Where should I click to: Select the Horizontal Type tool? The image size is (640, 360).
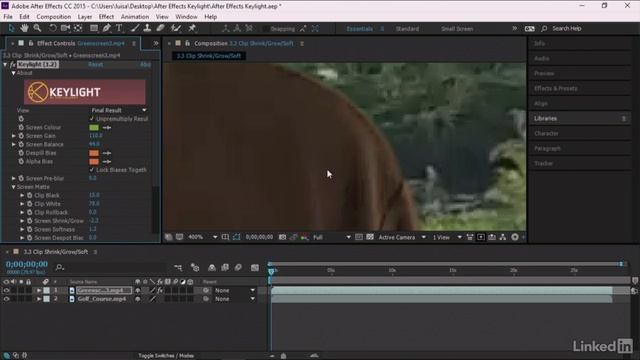119,28
